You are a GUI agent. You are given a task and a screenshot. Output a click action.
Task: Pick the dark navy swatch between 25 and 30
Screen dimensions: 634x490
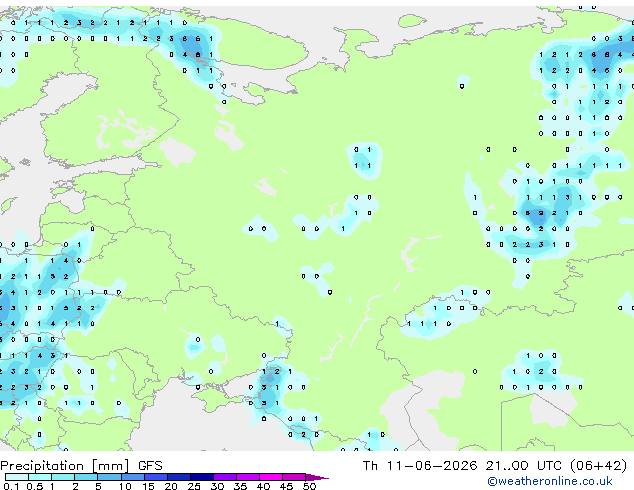(202, 477)
